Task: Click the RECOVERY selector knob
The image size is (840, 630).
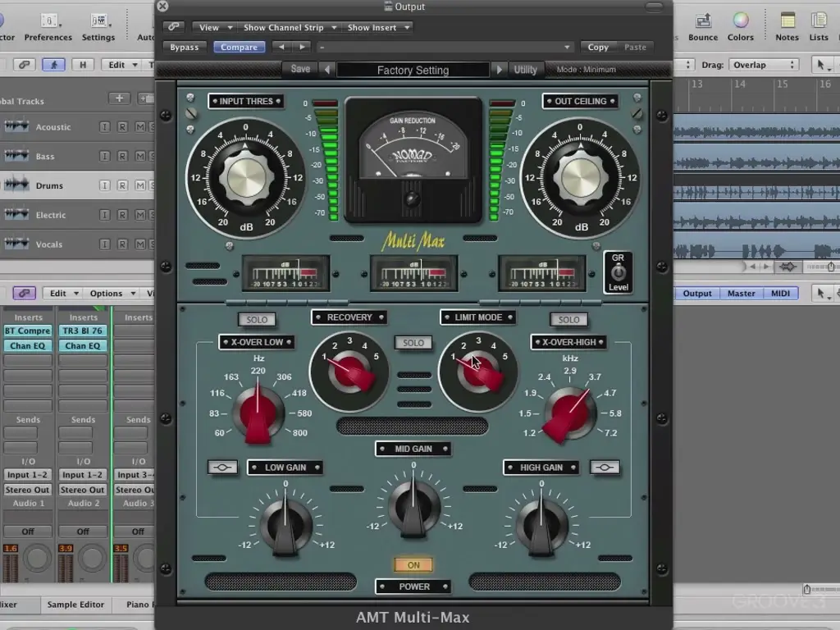Action: (x=349, y=372)
